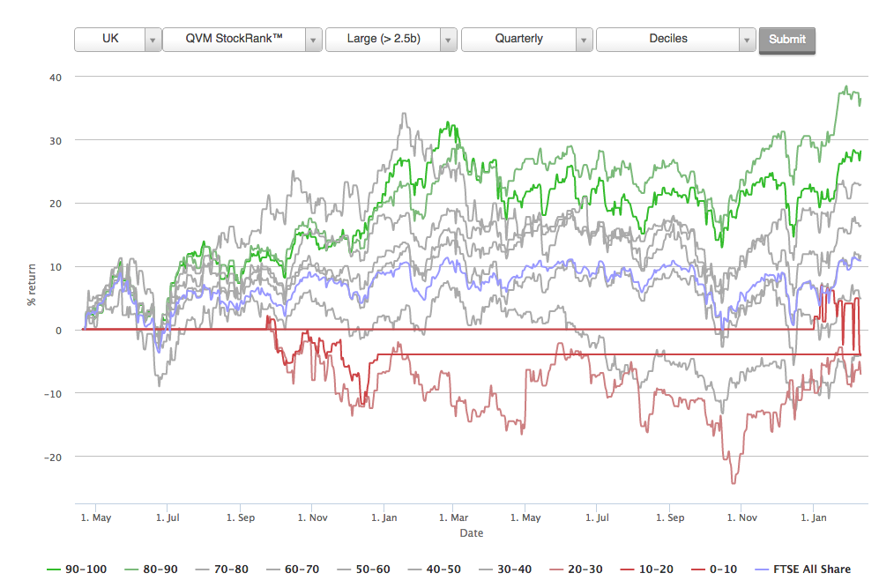Click the '1. Sep' label nearest the chart's left
This screenshot has width=879, height=588.
241,517
